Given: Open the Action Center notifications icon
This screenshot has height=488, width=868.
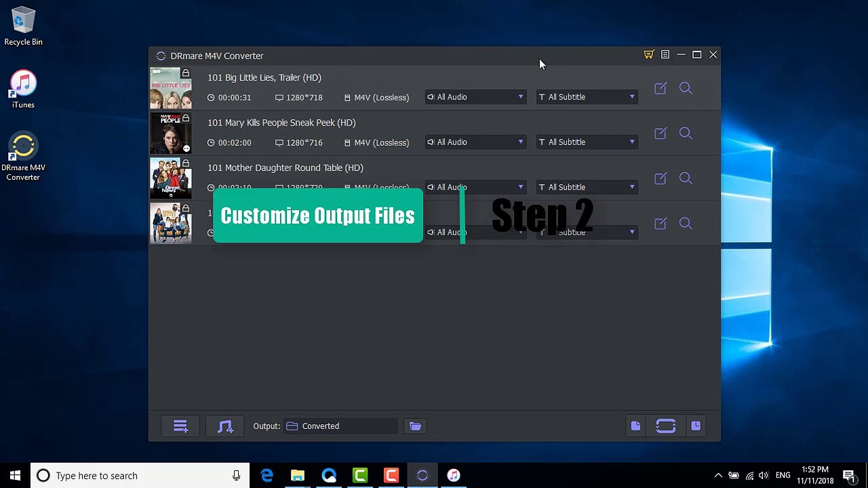Looking at the screenshot, I should [849, 476].
